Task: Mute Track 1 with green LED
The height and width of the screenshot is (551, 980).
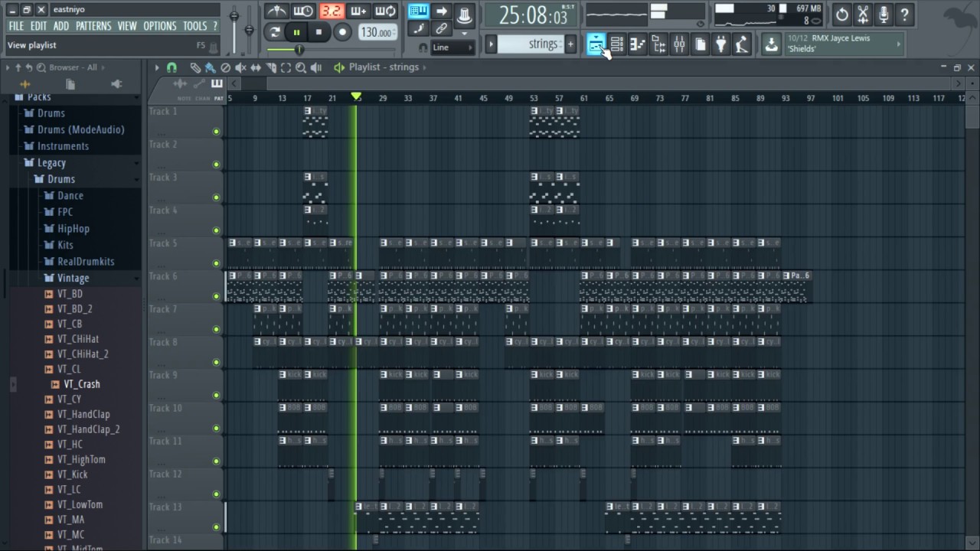Action: (x=216, y=132)
